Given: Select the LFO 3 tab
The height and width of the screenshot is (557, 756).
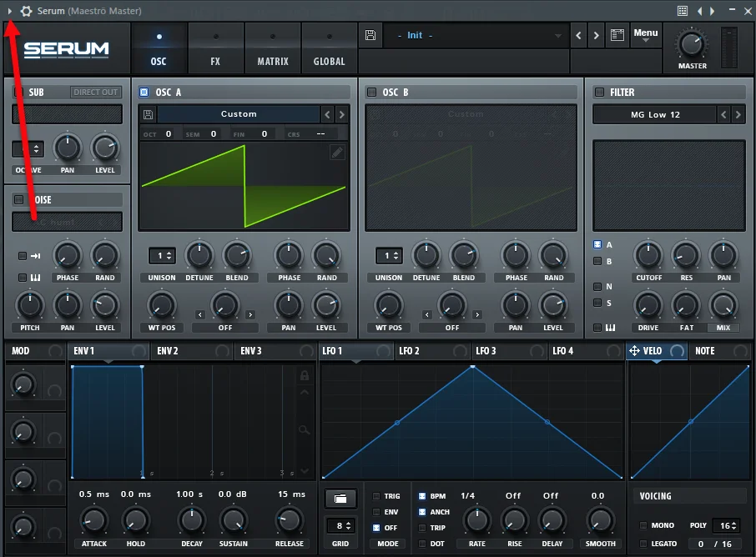Looking at the screenshot, I should pos(509,351).
